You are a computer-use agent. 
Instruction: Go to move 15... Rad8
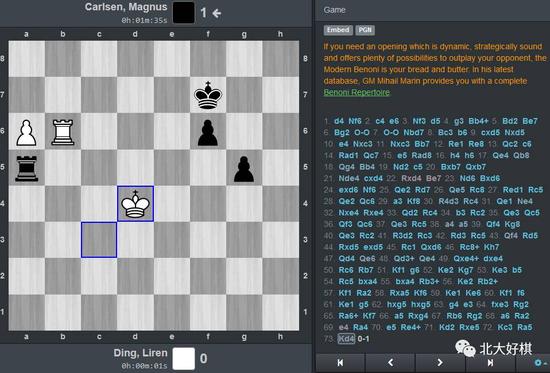click(422, 155)
